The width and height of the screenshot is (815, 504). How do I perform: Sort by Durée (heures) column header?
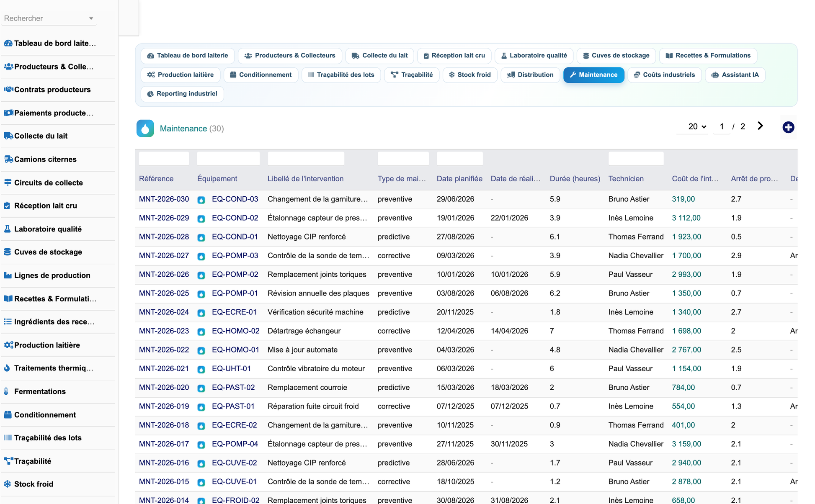[x=575, y=179]
